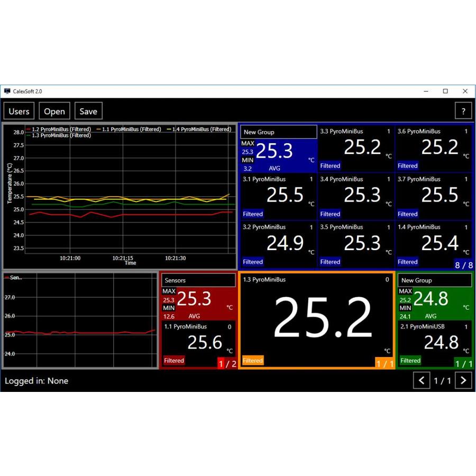Edit the blue New Group name field

[278, 132]
